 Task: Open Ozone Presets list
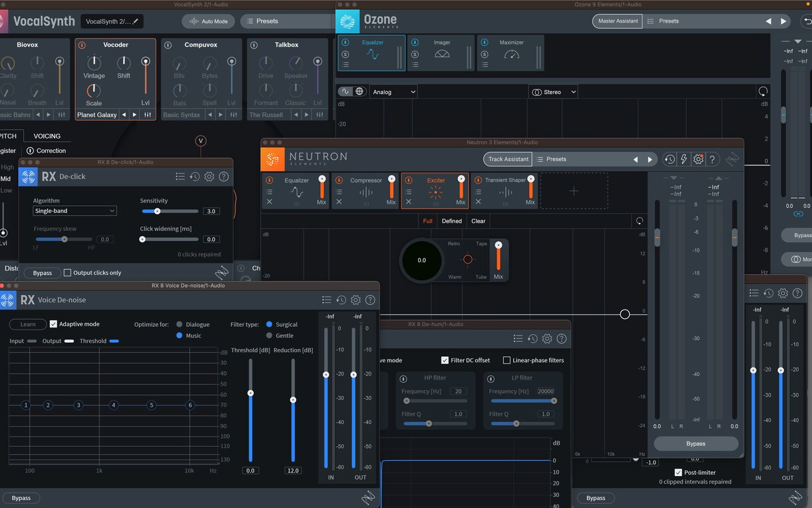(702, 21)
